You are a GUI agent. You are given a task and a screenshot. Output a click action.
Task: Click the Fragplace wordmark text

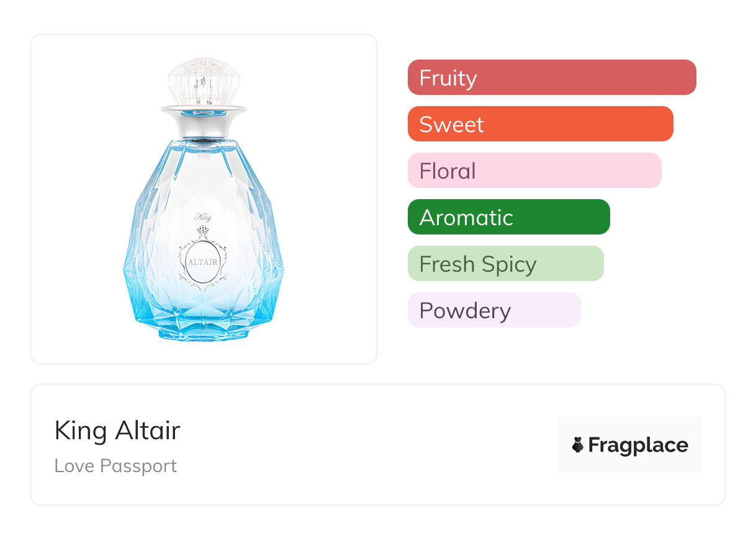click(638, 445)
